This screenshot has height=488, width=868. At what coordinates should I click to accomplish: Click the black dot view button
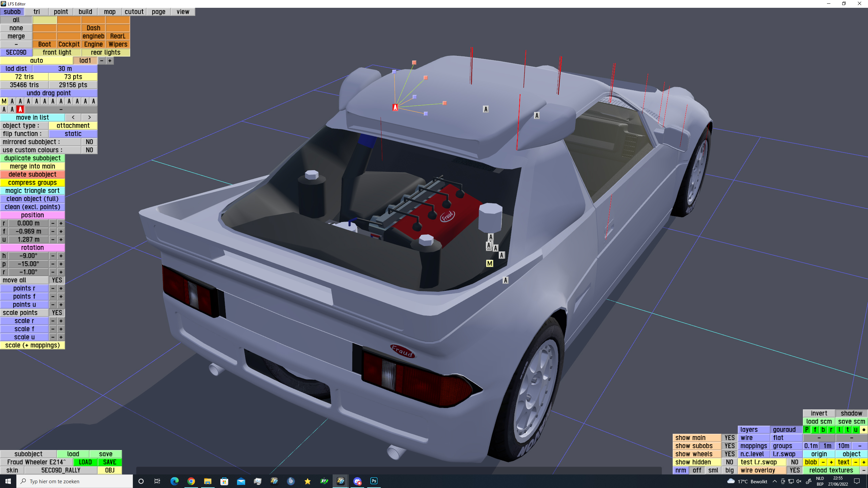(864, 430)
